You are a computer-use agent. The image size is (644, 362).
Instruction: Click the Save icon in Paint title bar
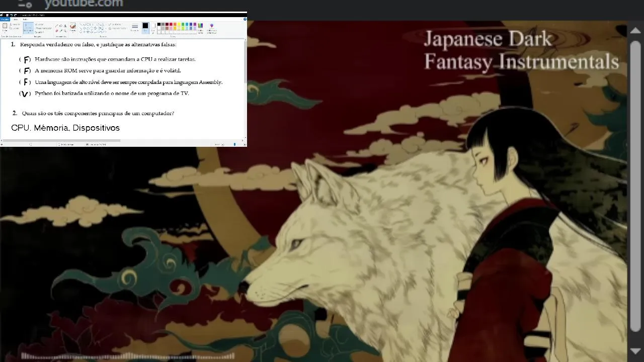click(7, 15)
